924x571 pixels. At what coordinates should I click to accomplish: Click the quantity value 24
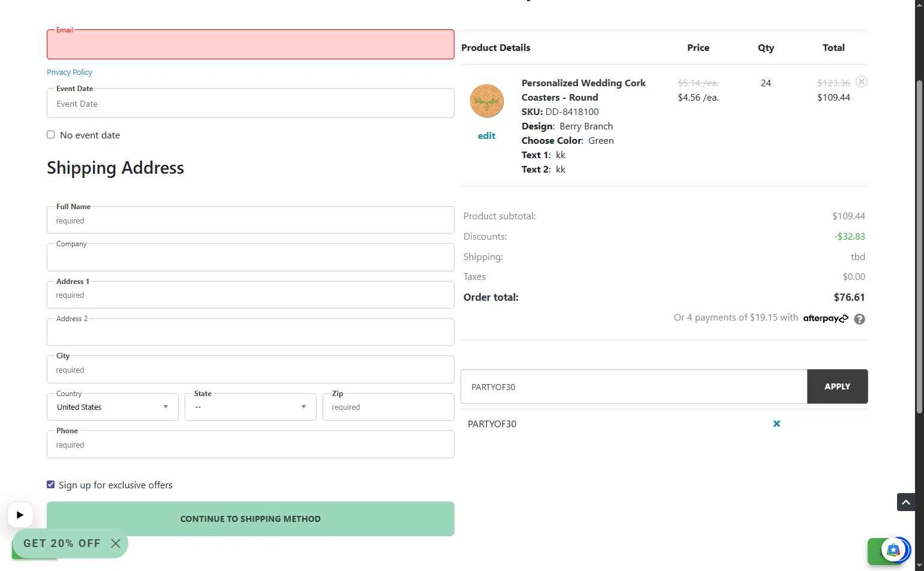tap(766, 83)
